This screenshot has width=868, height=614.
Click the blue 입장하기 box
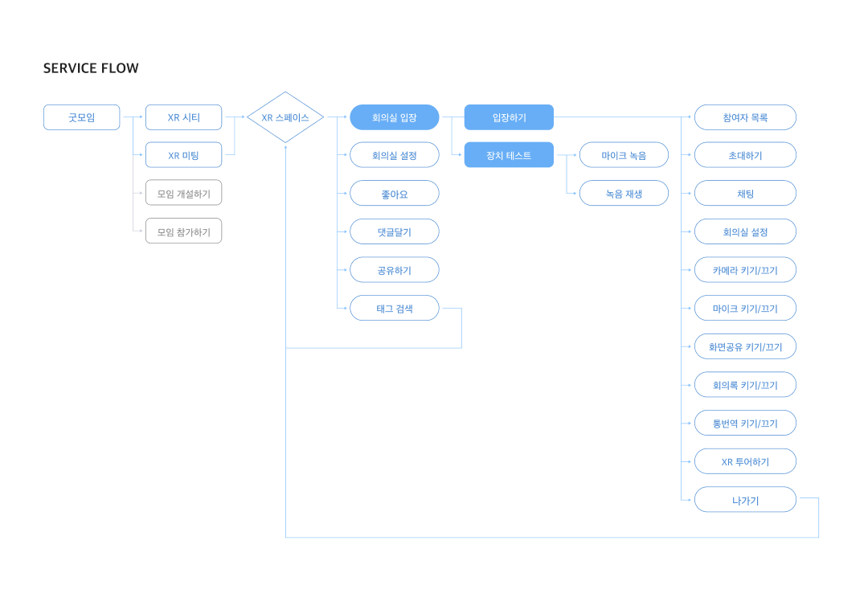point(509,117)
